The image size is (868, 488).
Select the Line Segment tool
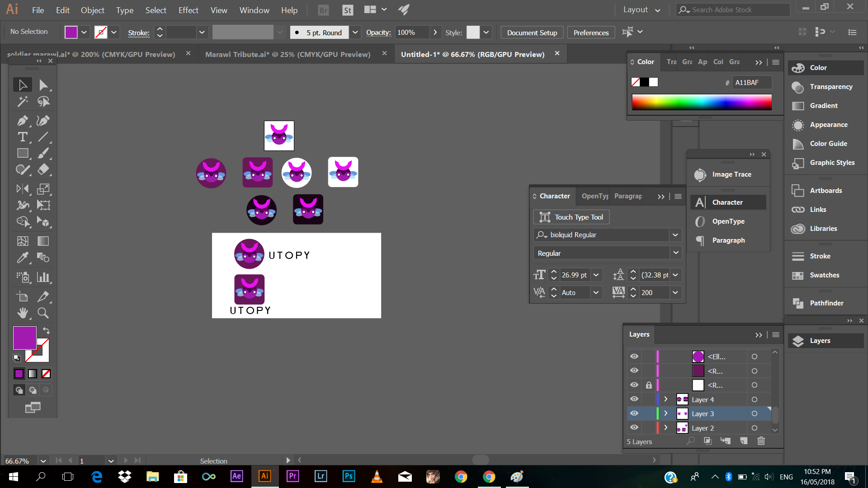pyautogui.click(x=43, y=137)
